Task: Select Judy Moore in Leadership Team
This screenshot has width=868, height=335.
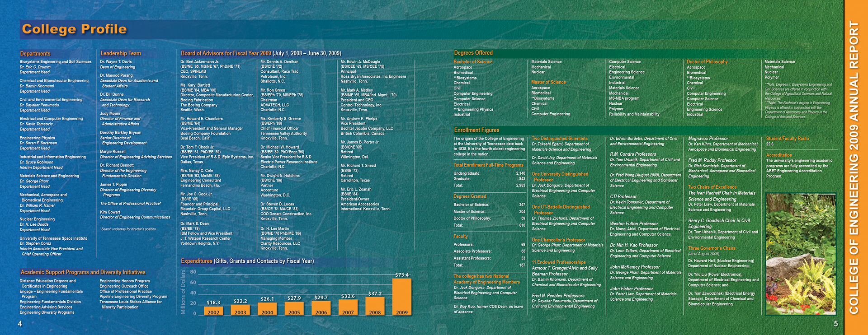Action: pos(110,114)
